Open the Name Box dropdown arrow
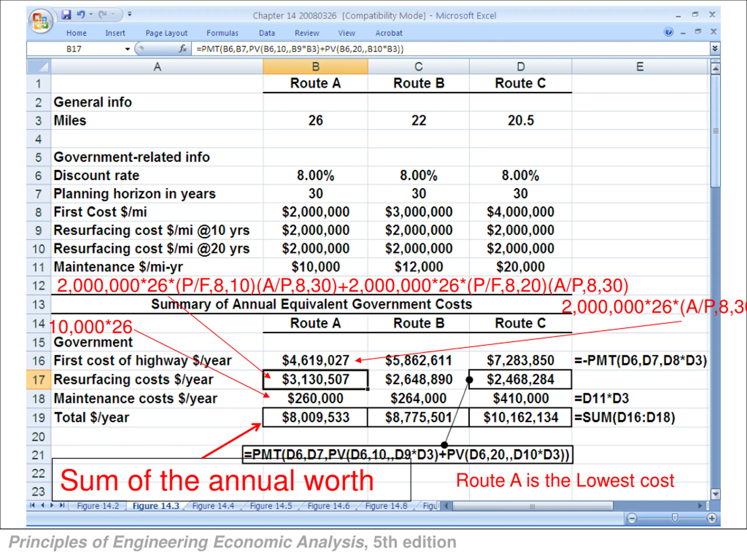The image size is (747, 560). point(127,49)
